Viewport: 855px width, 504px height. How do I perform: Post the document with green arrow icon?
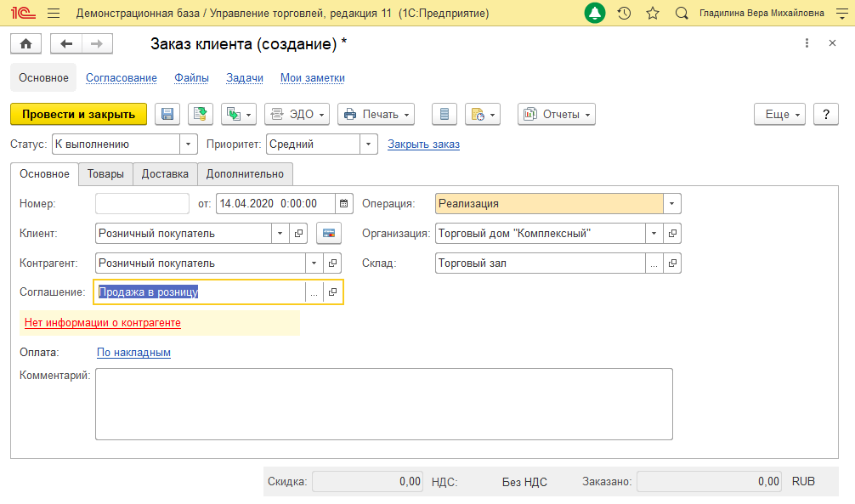pyautogui.click(x=200, y=114)
